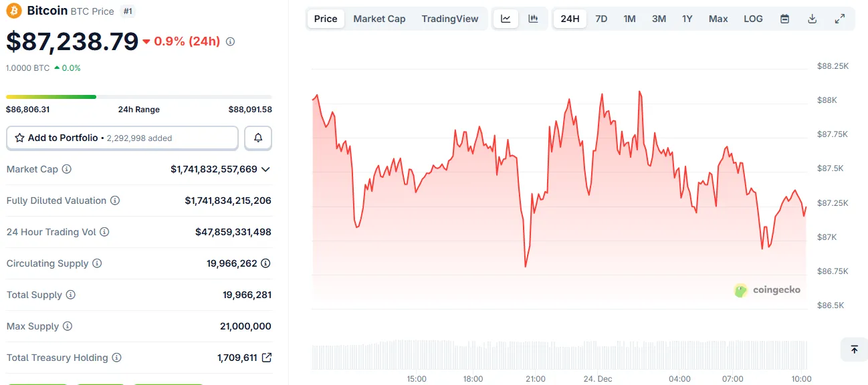Click the scroll-to-top button
This screenshot has height=385, width=868.
click(853, 349)
